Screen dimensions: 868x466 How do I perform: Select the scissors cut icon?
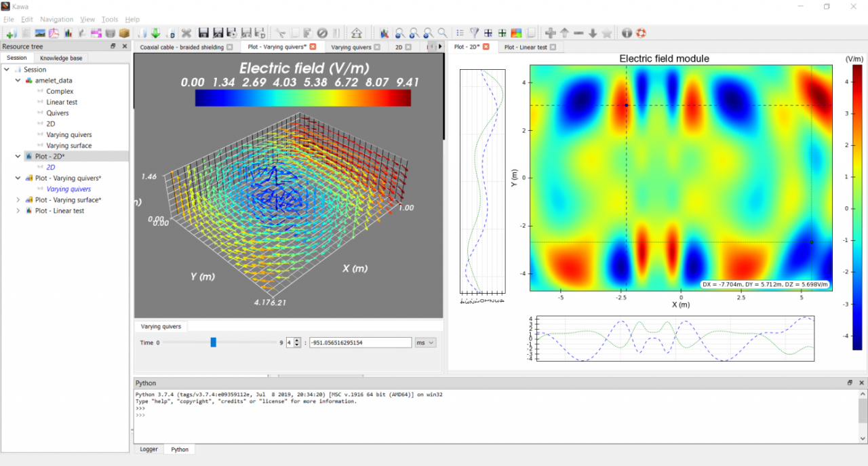[x=279, y=33]
